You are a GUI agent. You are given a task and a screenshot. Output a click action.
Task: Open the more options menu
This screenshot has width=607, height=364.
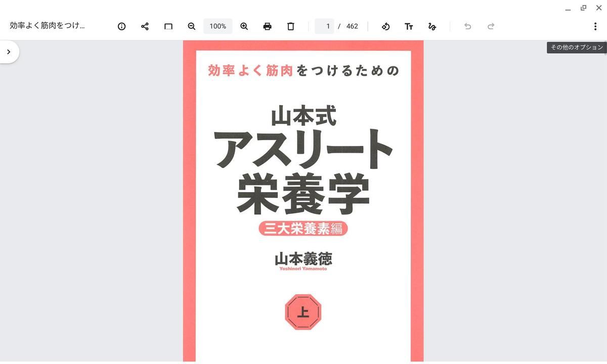pyautogui.click(x=595, y=26)
